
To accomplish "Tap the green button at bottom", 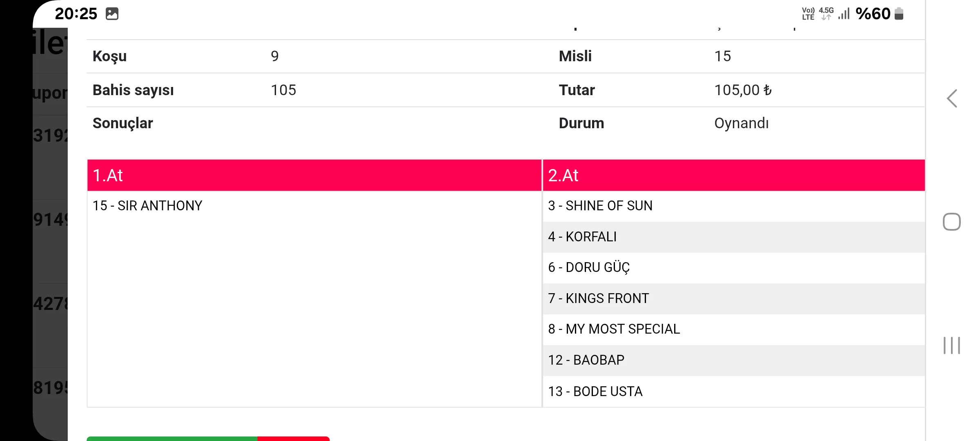I will [171, 438].
